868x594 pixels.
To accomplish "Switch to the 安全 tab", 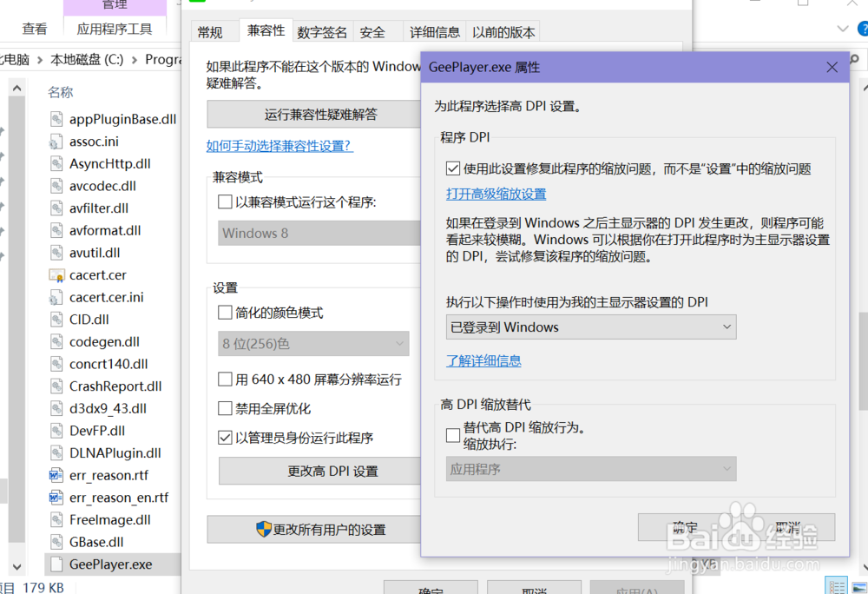I will [x=372, y=32].
